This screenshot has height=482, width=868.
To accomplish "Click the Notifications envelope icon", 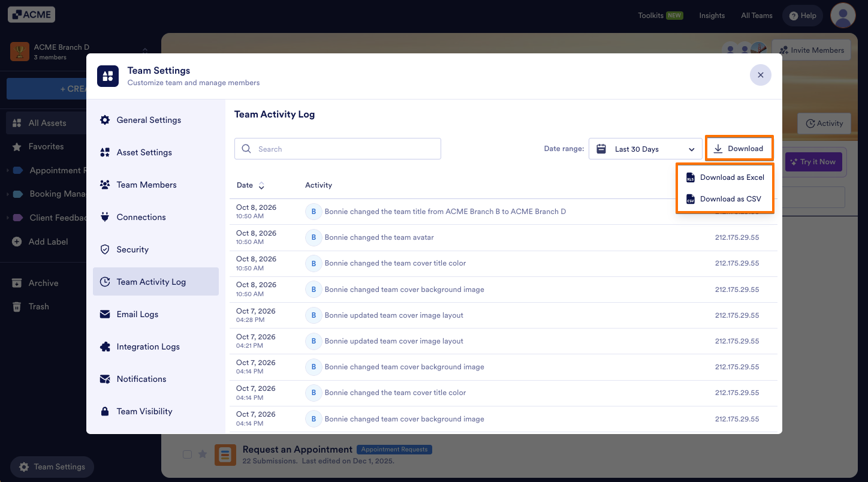I will tap(105, 379).
